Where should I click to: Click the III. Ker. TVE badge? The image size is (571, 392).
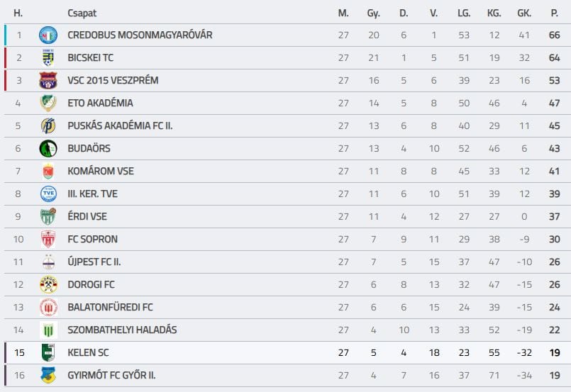pos(48,194)
